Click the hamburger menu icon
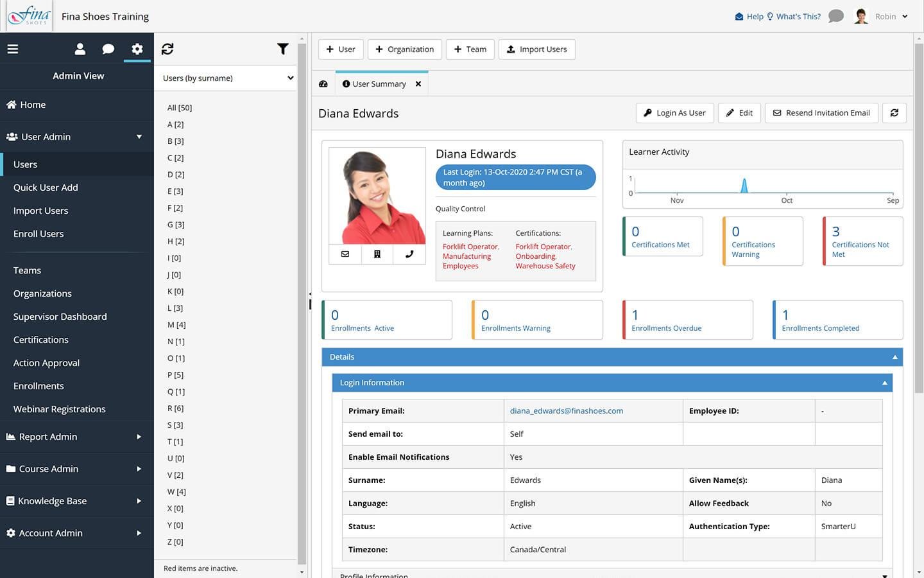 click(x=13, y=49)
